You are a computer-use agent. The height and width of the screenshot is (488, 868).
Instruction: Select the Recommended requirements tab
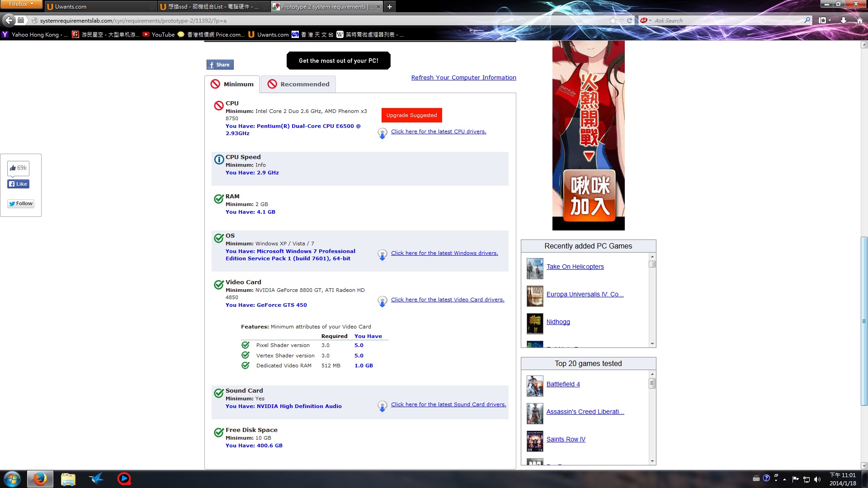(298, 84)
